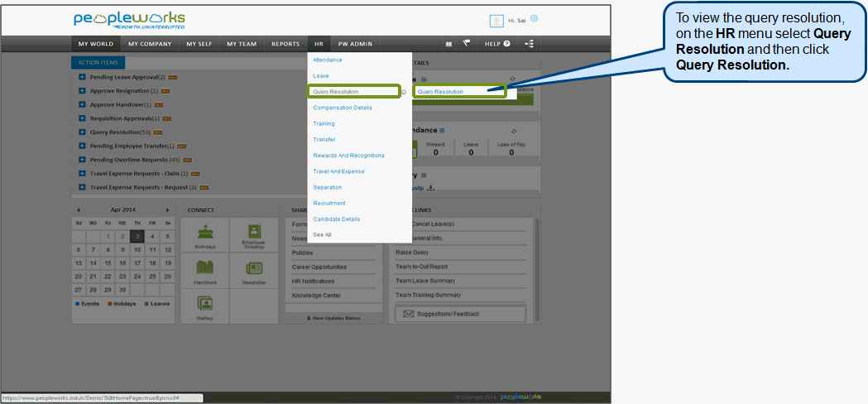
Task: Click Query Resolution submenu item
Action: pos(459,91)
